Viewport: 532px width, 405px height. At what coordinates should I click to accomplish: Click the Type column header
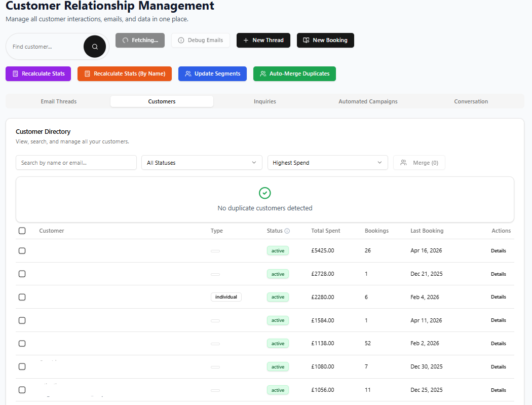216,231
